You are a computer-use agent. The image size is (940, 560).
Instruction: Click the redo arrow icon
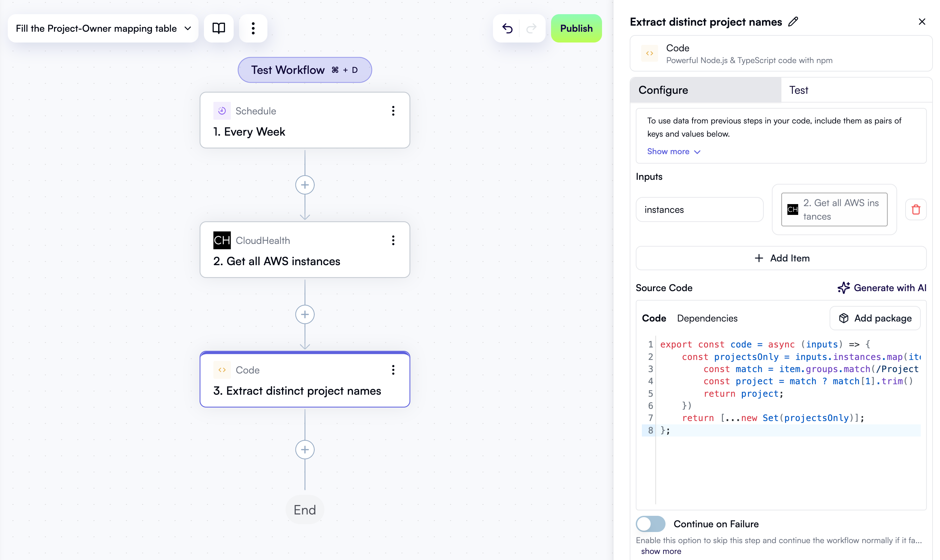point(531,28)
